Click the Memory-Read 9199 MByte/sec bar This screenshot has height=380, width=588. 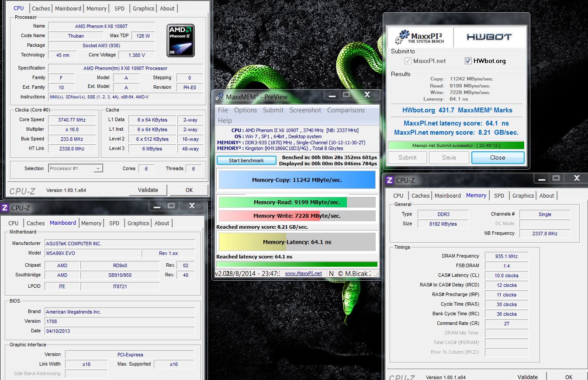click(x=297, y=202)
